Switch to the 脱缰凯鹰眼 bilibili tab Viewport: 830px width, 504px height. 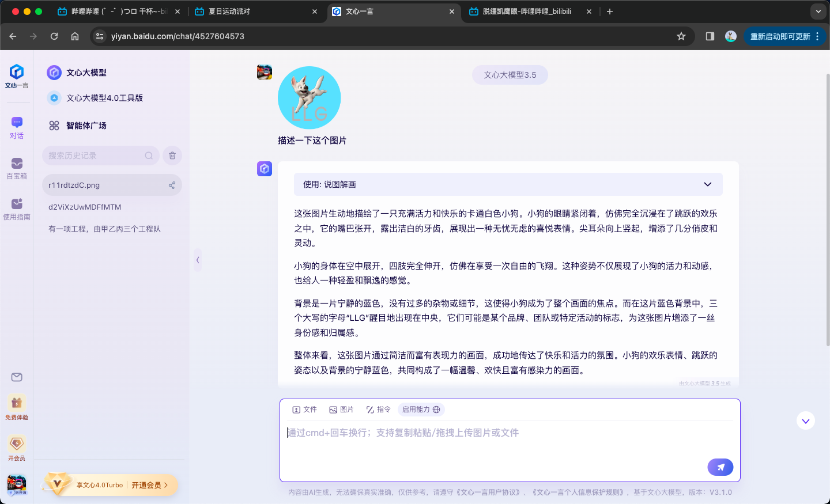[531, 12]
